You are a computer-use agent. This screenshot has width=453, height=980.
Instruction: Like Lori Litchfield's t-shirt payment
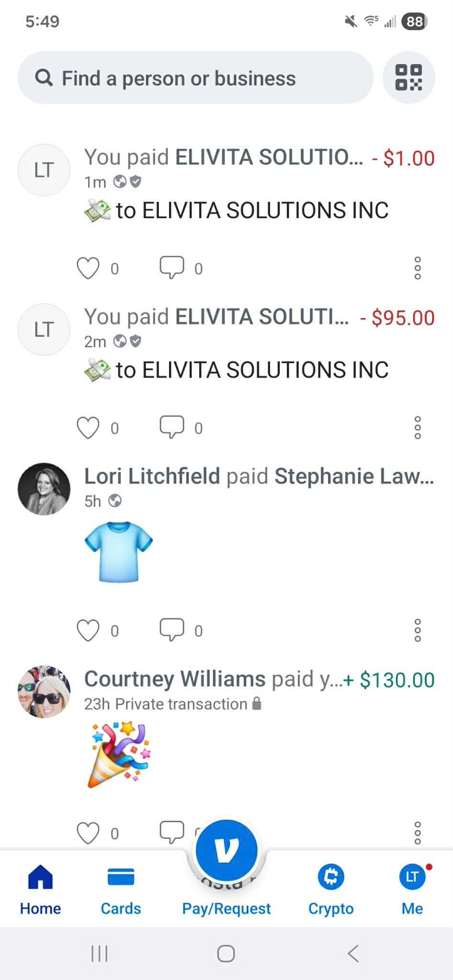[x=88, y=630]
